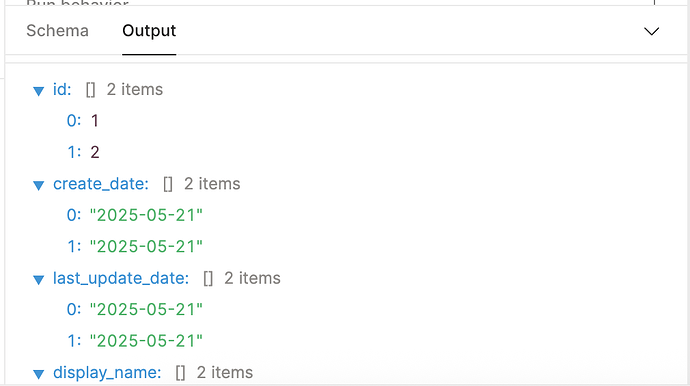Collapse the create_date array triangle
This screenshot has height=386, width=690.
(39, 185)
